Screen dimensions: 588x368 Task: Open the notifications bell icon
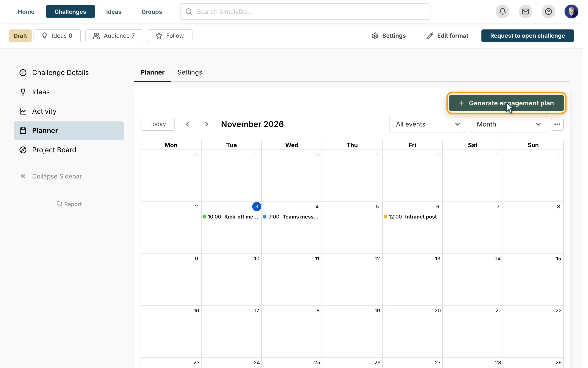(503, 11)
